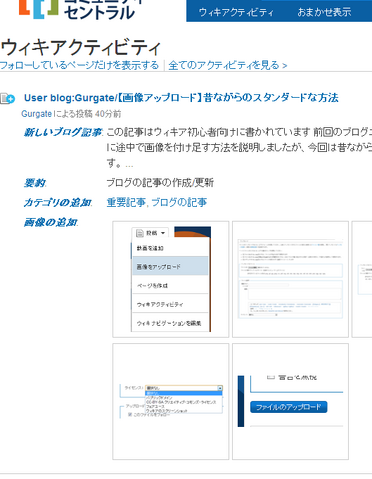The height and width of the screenshot is (479, 372).
Task: Click the new blog post page icon
Action: 8,98
